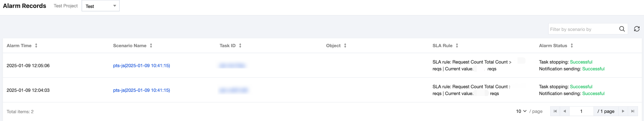The width and height of the screenshot is (644, 121).
Task: Go to next page
Action: pos(623,111)
